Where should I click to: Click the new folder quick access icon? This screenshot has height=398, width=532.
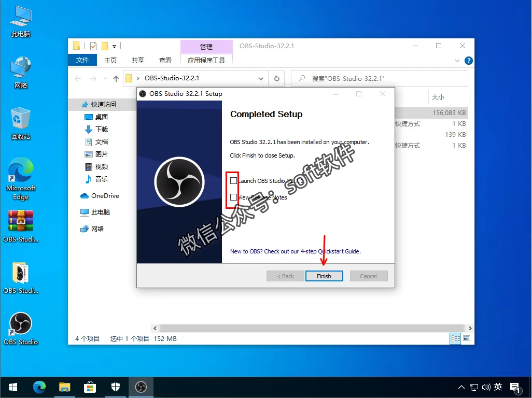point(105,46)
